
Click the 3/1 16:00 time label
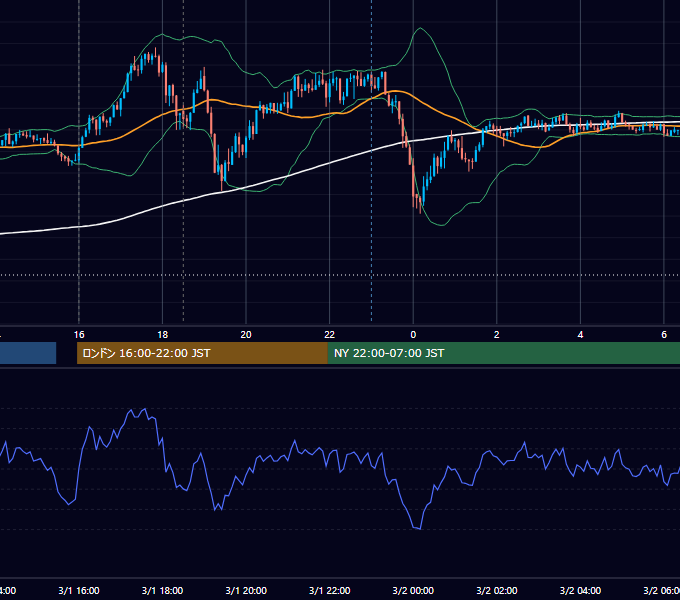tap(79, 590)
